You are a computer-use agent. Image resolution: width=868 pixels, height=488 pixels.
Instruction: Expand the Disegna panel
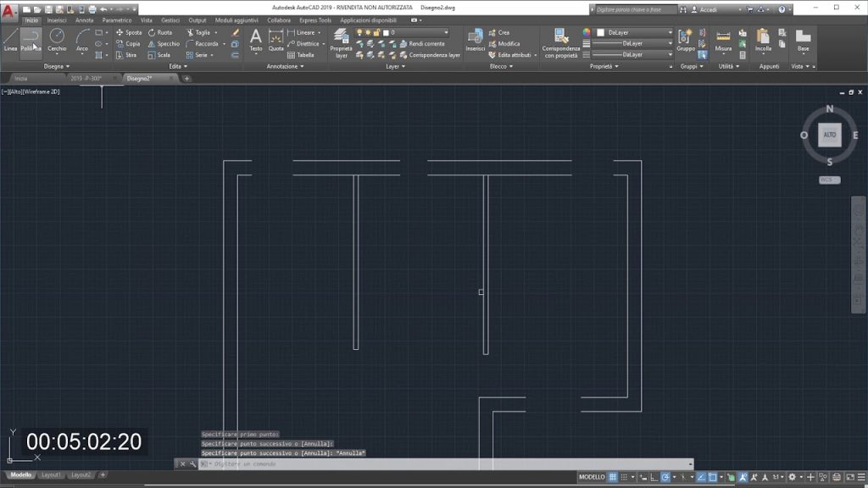pos(57,66)
